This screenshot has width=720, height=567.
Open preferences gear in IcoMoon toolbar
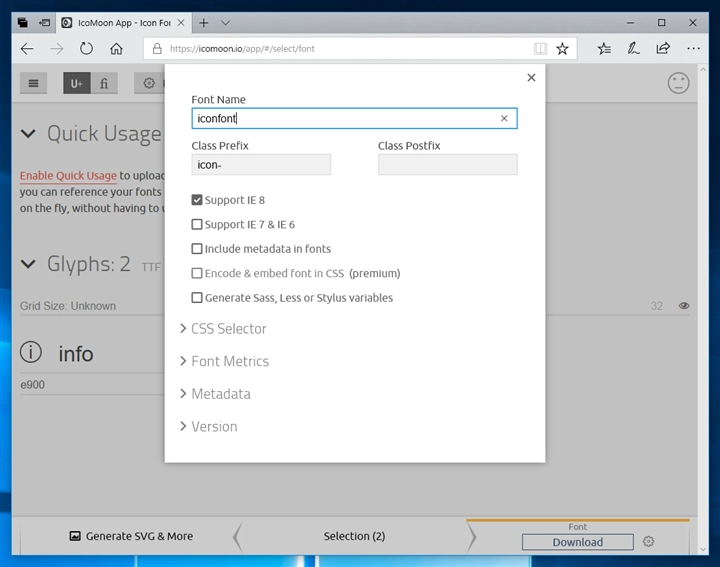[x=149, y=83]
